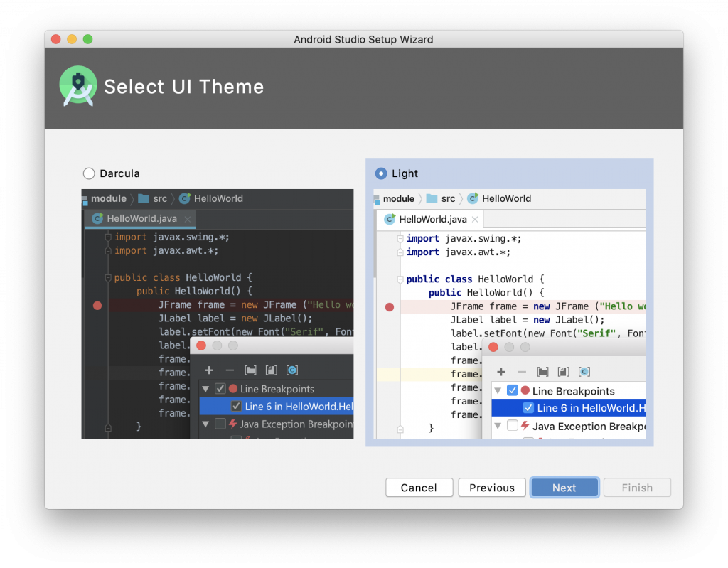The image size is (728, 568).
Task: Click group-by-package folder icon in Darcula preview
Action: 250,370
